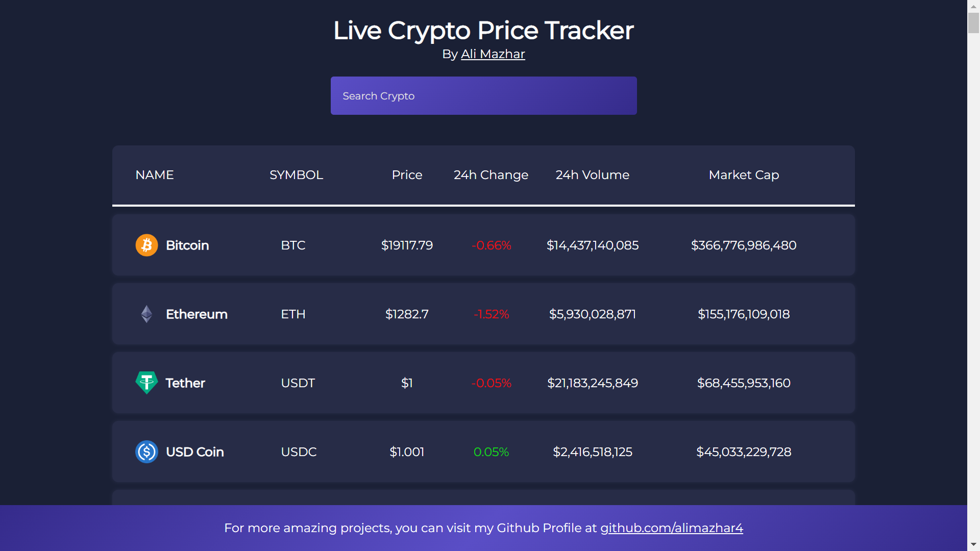Viewport: 980px width, 551px height.
Task: Click the USD Coin USDC icon
Action: [146, 452]
